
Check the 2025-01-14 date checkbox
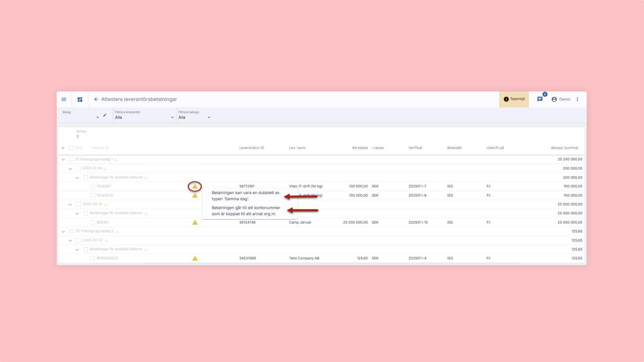(78, 169)
